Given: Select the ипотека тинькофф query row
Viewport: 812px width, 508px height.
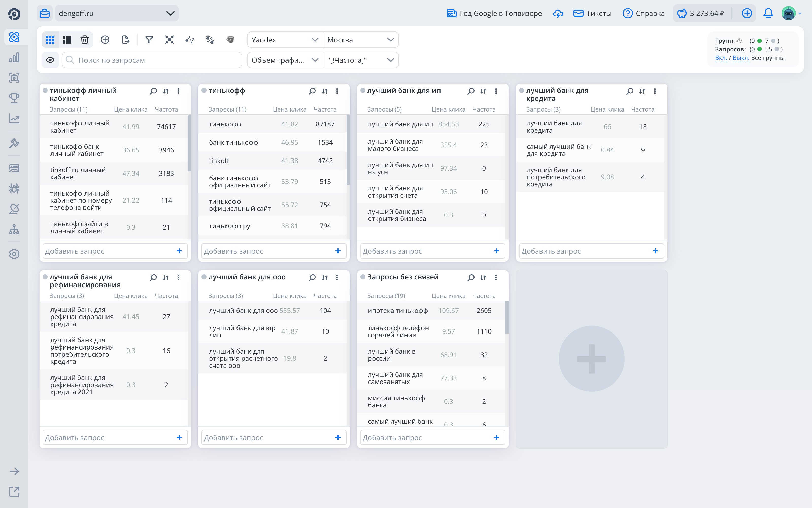Looking at the screenshot, I should [431, 310].
